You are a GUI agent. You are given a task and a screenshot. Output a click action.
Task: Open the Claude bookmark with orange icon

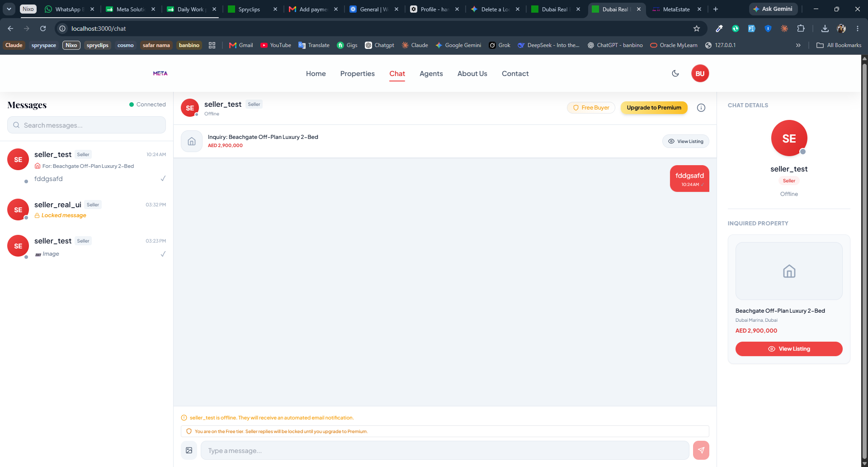pyautogui.click(x=415, y=45)
